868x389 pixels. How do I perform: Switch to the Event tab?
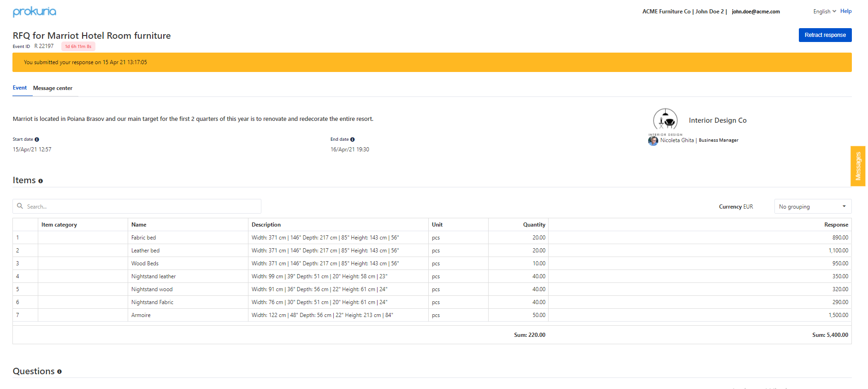click(x=20, y=88)
